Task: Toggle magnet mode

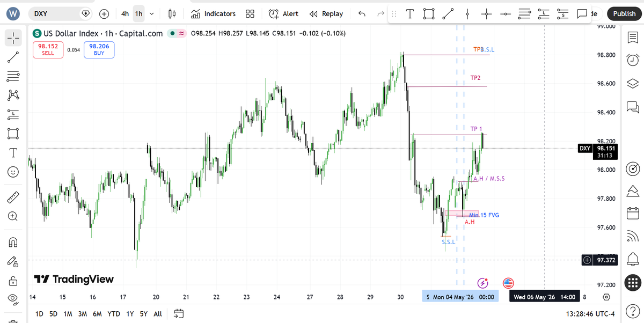Action: (x=14, y=242)
